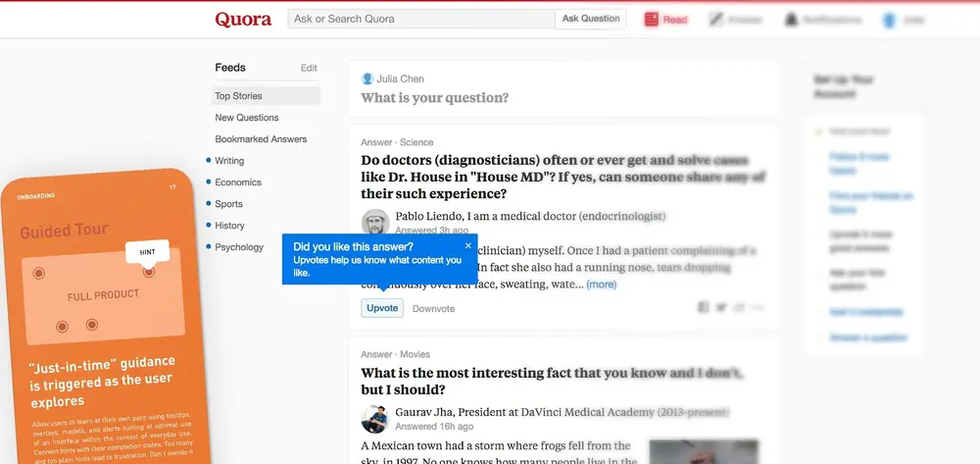The image size is (980, 464).
Task: Open the History topic feed
Action: point(229,225)
